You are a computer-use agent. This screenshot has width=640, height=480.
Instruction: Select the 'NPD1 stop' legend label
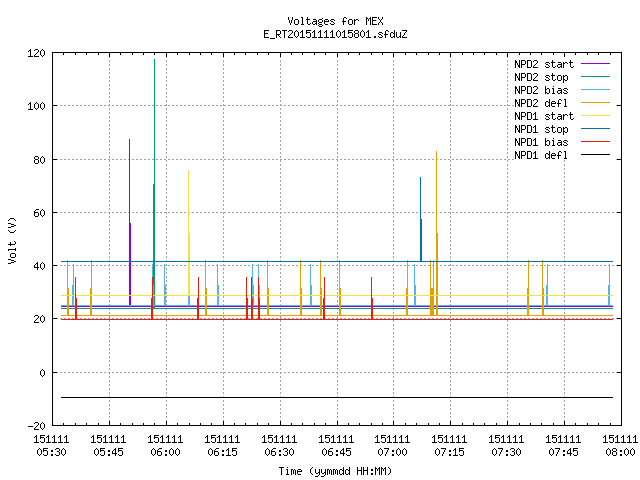(541, 129)
